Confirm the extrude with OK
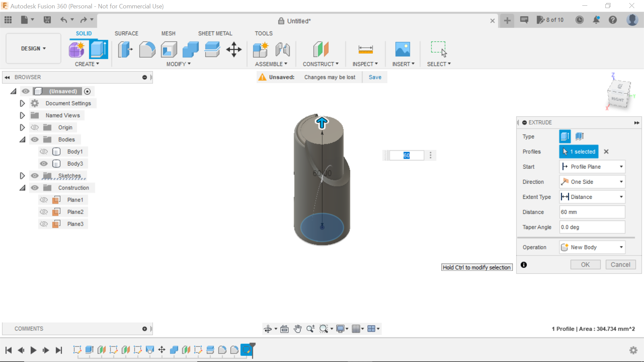Screen dimensions: 644x362 [585, 264]
